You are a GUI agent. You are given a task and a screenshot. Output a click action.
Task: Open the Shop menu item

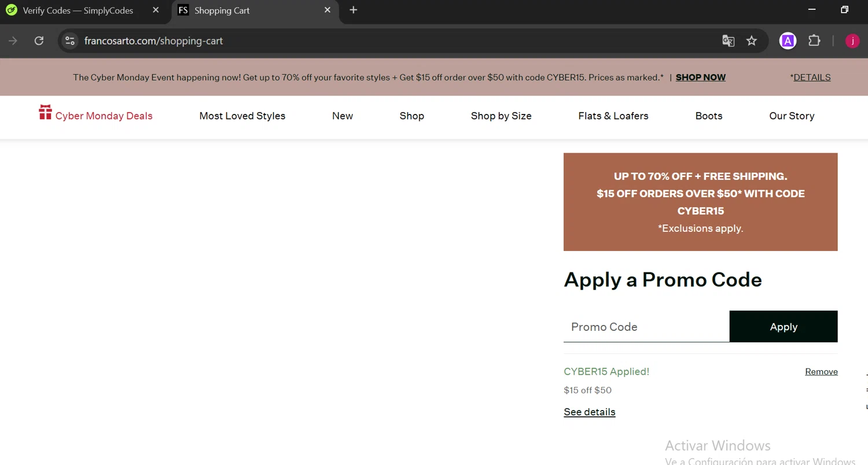tap(412, 116)
